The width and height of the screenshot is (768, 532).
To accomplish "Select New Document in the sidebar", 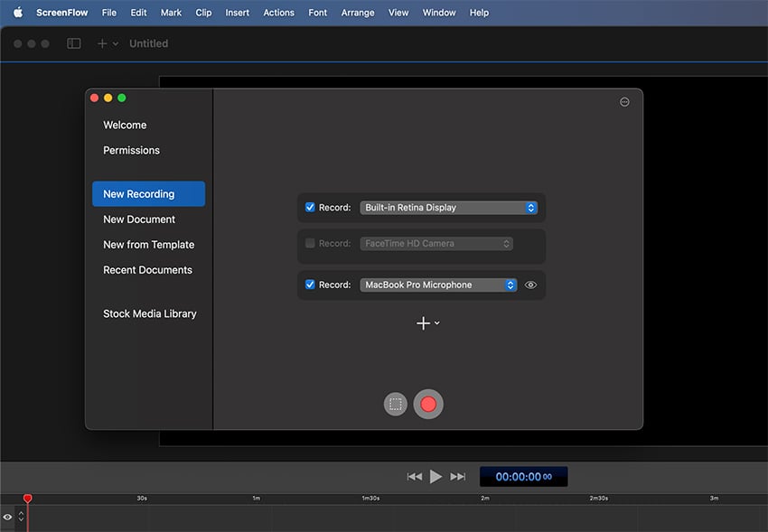I will pyautogui.click(x=139, y=219).
